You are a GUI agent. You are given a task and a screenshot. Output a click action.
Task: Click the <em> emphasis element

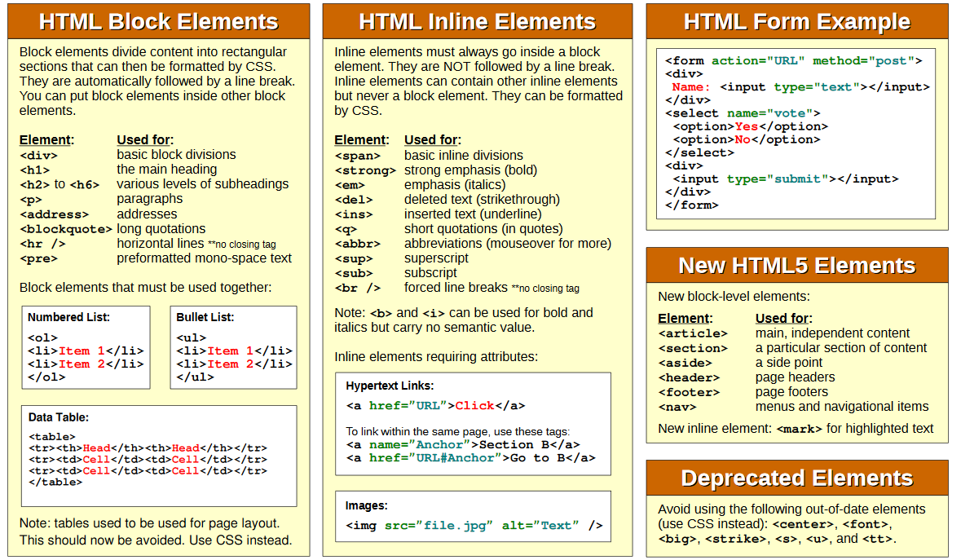point(350,185)
